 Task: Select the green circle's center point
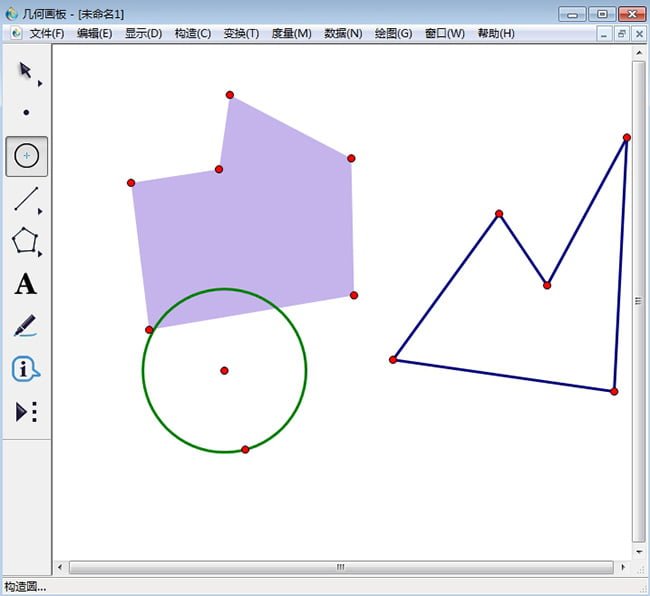[224, 371]
